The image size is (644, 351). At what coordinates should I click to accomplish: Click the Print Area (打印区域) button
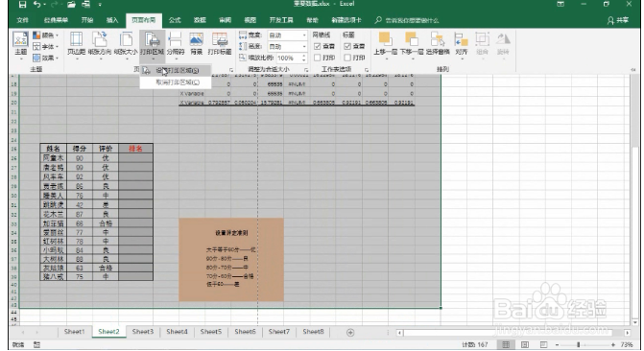[152, 46]
